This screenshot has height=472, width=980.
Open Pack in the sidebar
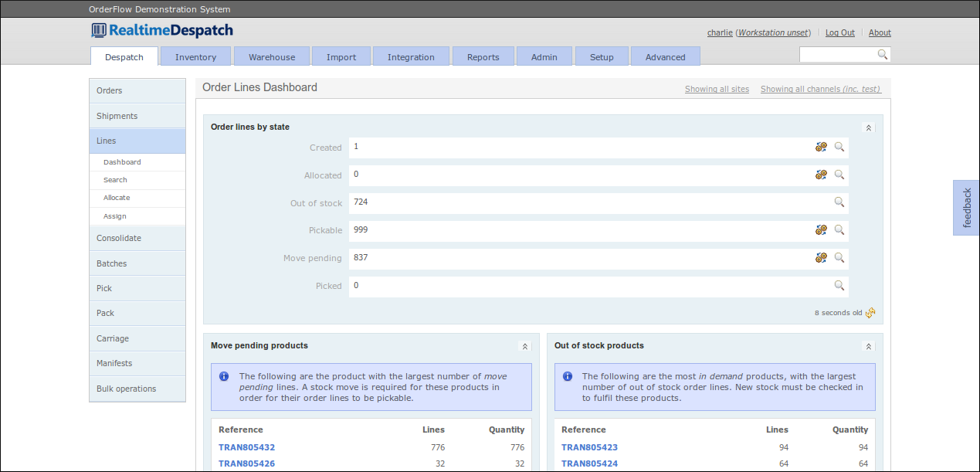(x=137, y=313)
